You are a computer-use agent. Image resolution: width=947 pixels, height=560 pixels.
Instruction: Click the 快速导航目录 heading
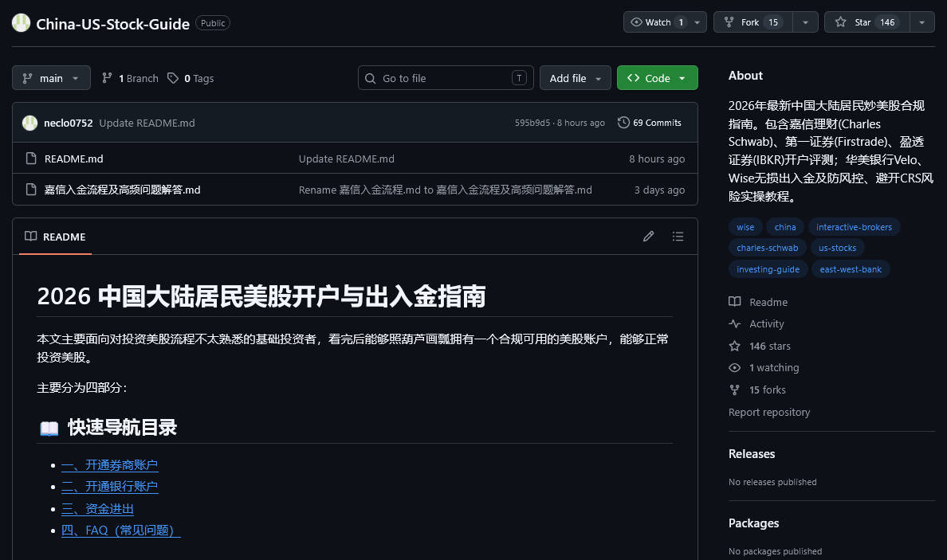122,427
